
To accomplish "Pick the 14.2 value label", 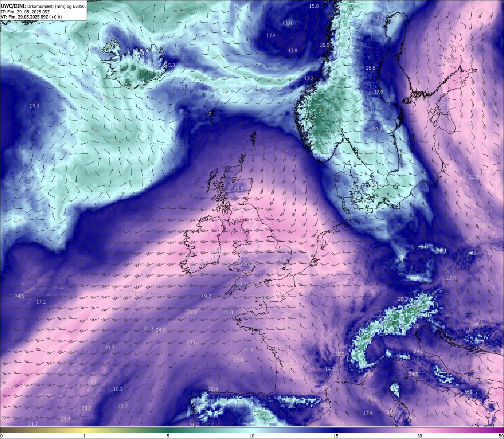I will click(330, 369).
